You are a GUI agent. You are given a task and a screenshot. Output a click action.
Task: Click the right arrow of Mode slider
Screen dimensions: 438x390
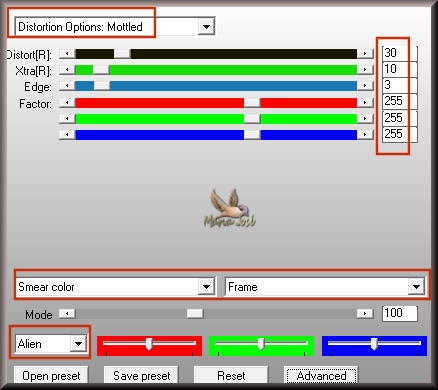coord(365,314)
